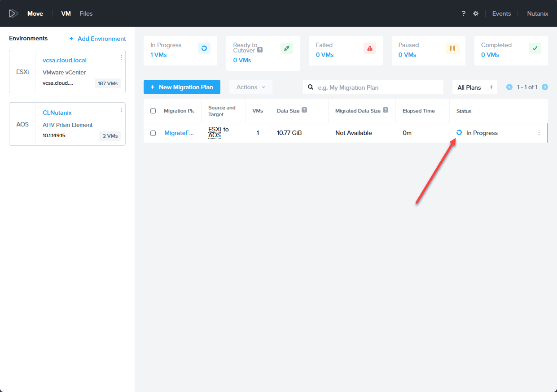Tick the select-all header checkbox
This screenshot has height=392, width=557.
point(153,111)
